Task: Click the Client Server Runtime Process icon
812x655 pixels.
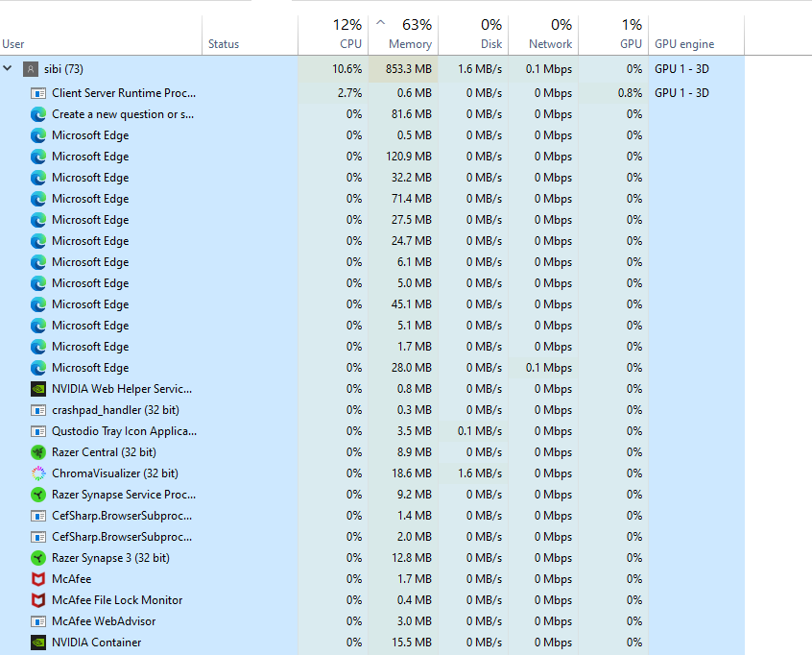Action: pyautogui.click(x=38, y=93)
